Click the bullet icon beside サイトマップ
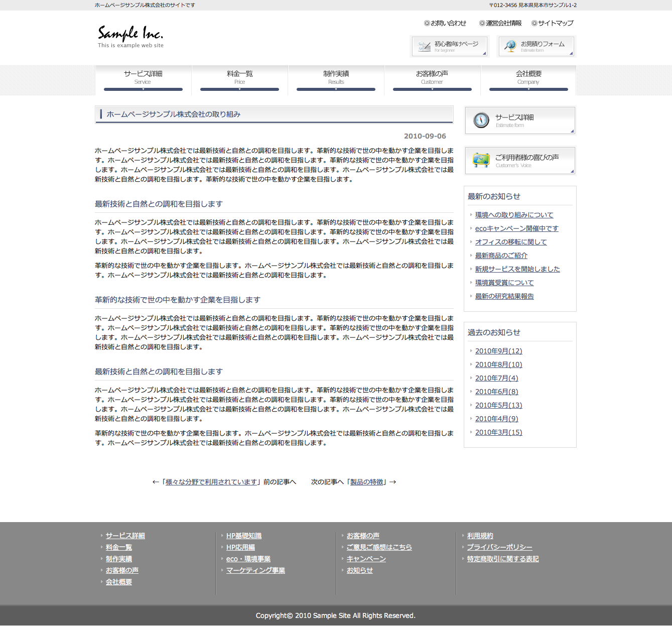This screenshot has height=626, width=672. tap(534, 23)
